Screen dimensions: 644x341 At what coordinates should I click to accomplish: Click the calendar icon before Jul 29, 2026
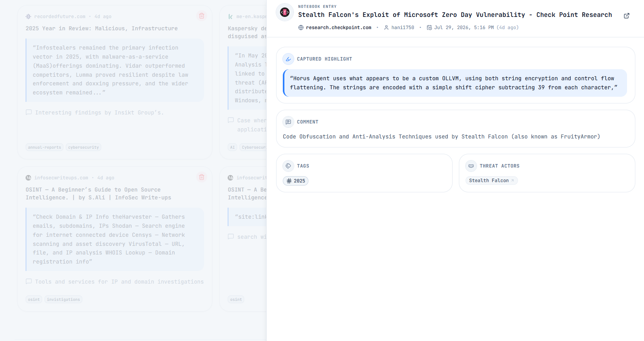(429, 28)
